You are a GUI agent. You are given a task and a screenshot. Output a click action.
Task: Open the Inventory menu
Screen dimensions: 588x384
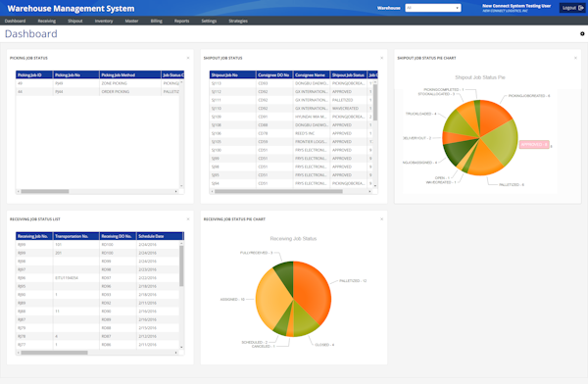pyautogui.click(x=104, y=21)
